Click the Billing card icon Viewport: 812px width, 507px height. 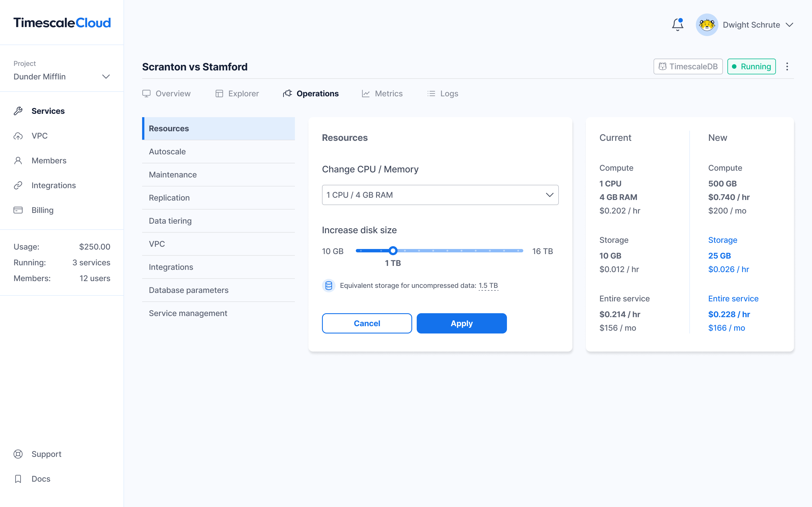(18, 210)
